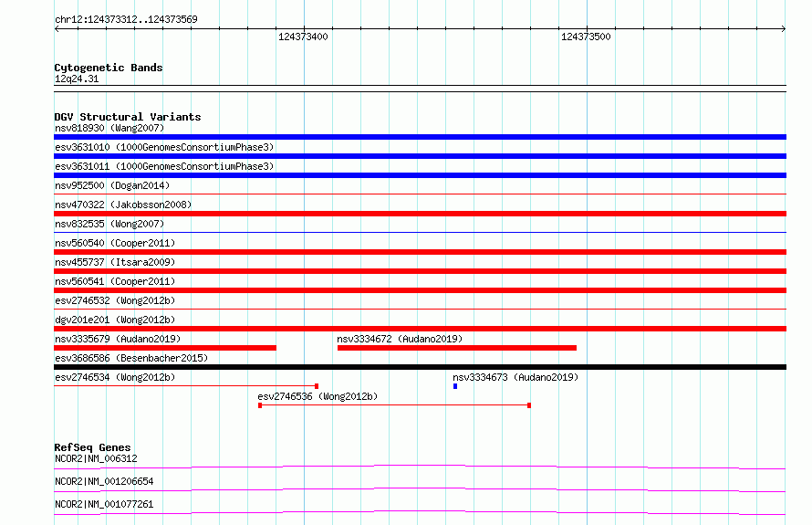Select the red bar under nsv3335679 (Audano2019)
Image resolution: width=812 pixels, height=525 pixels.
[x=165, y=348]
